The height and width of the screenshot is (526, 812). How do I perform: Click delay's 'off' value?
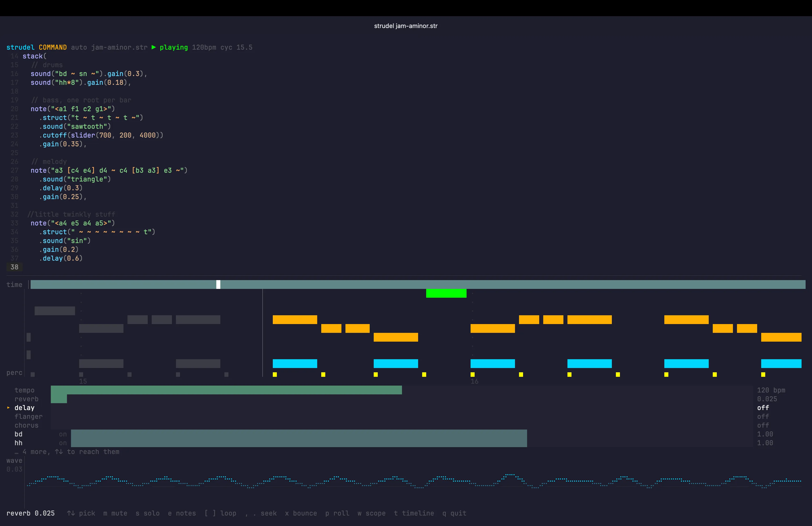tap(763, 408)
